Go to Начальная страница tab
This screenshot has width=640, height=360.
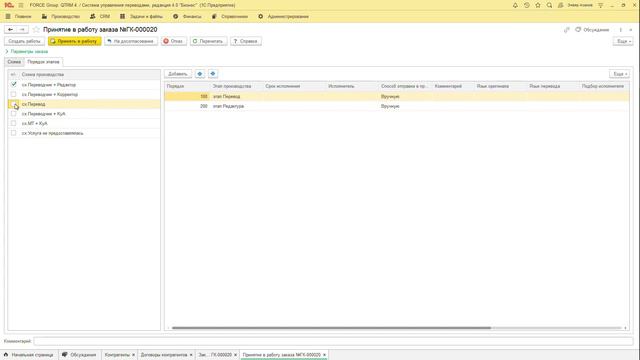[x=29, y=355]
